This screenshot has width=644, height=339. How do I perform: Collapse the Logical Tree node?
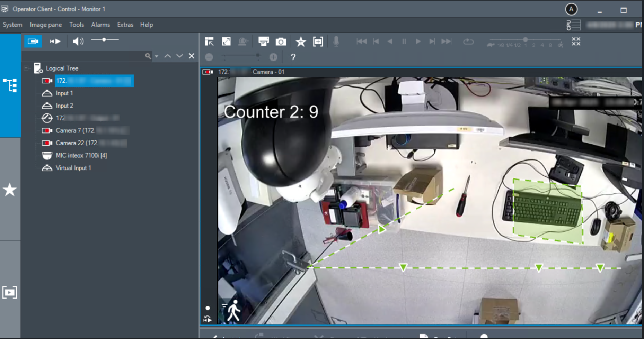(x=26, y=68)
